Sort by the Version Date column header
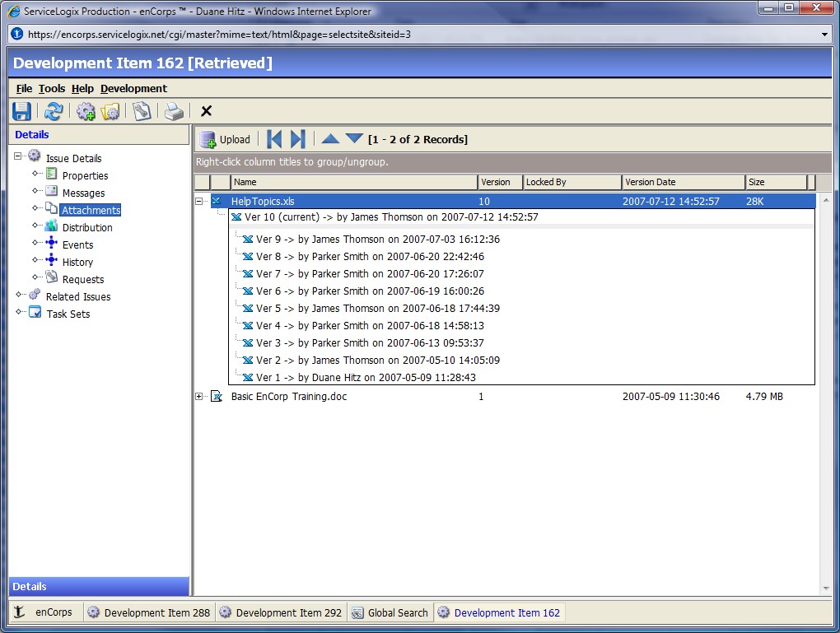This screenshot has width=840, height=633. (x=683, y=182)
